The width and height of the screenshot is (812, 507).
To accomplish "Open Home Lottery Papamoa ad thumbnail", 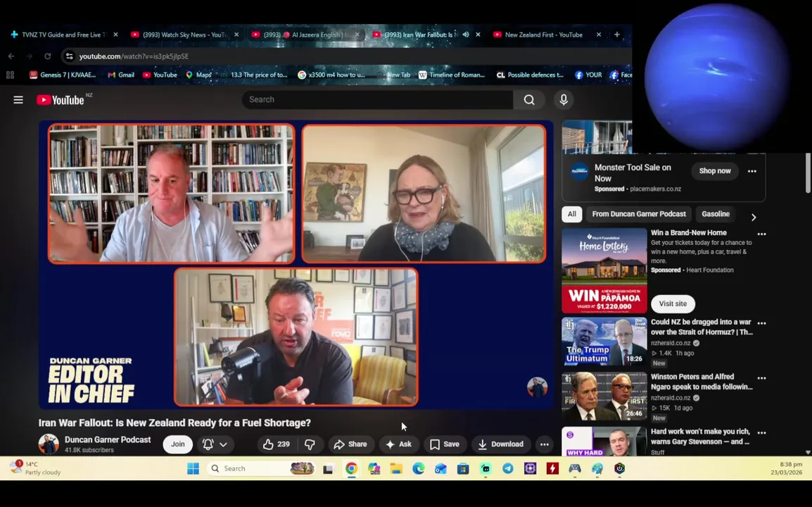I will [x=604, y=271].
